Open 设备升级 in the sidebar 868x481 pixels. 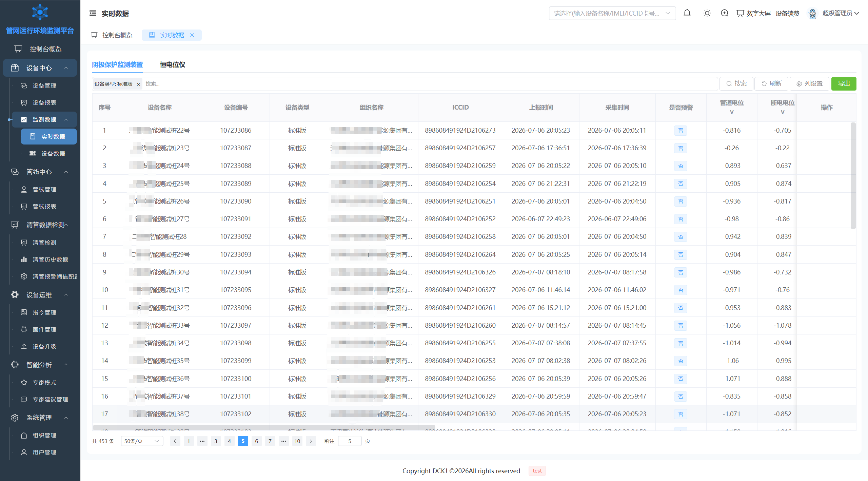44,346
